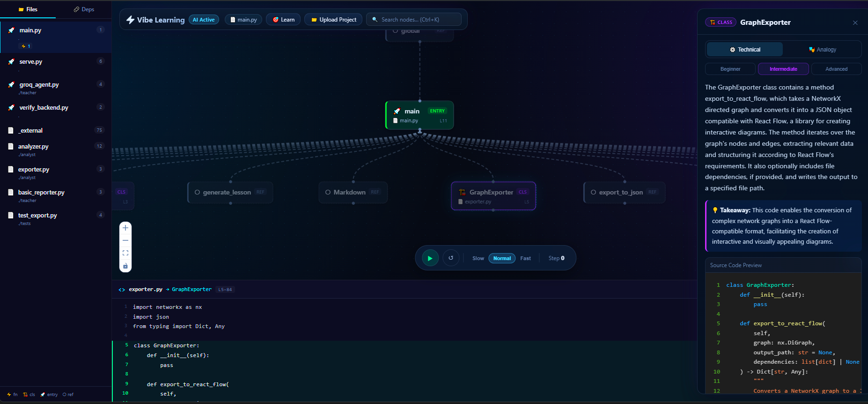The height and width of the screenshot is (404, 868).
Task: Open test_export.py in the file list
Action: [56, 218]
